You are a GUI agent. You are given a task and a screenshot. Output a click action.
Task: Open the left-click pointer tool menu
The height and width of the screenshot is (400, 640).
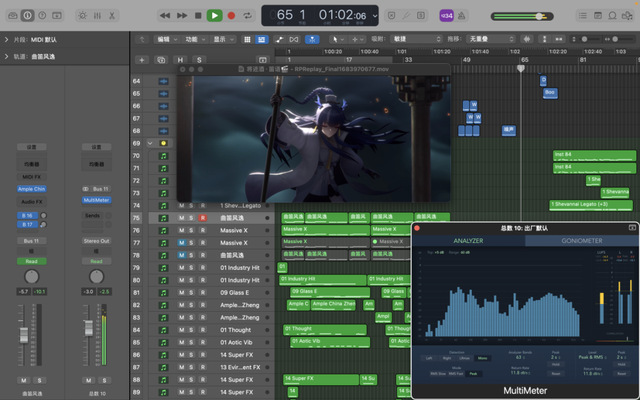tap(338, 39)
